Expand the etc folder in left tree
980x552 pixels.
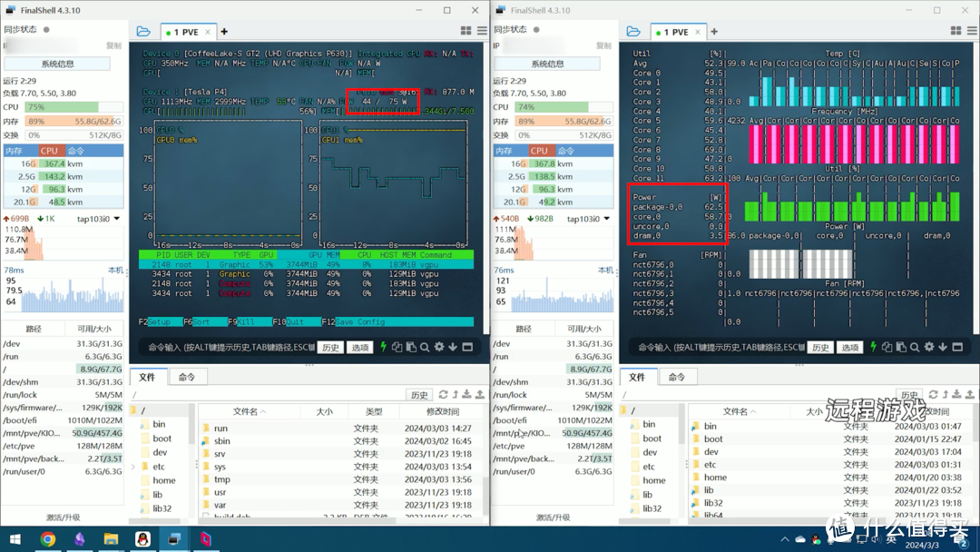134,467
